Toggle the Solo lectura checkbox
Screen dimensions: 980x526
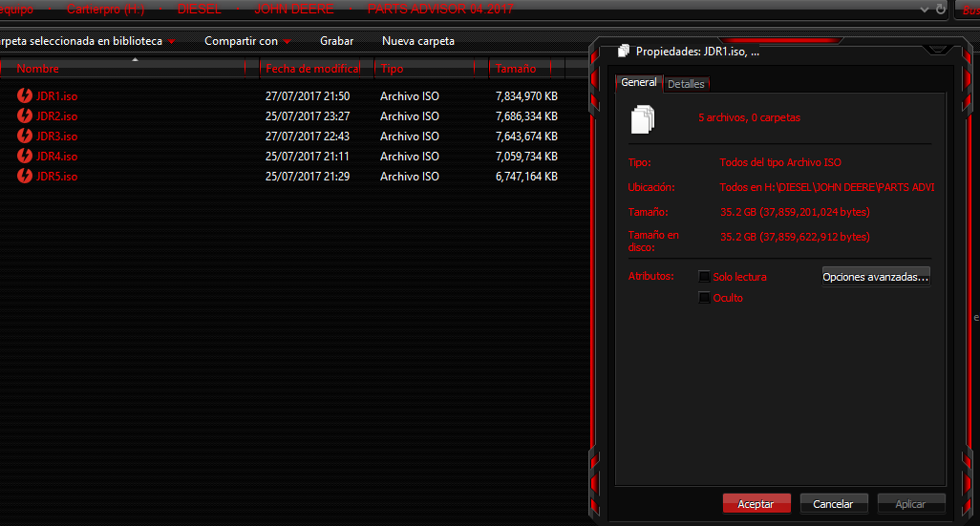click(x=704, y=276)
